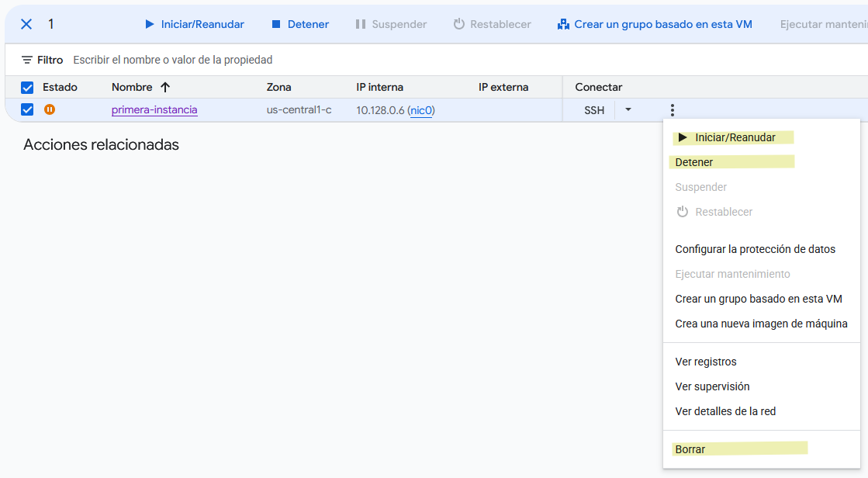Open the nic0 network interface link
Image resolution: width=868 pixels, height=478 pixels.
point(420,109)
